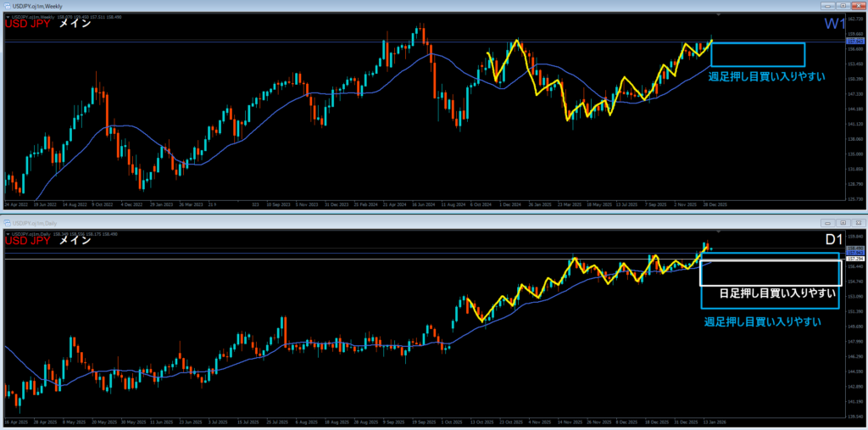The height and width of the screenshot is (430, 868).
Task: Expand the weekly chart's symbol info arrow
Action: 7,16
